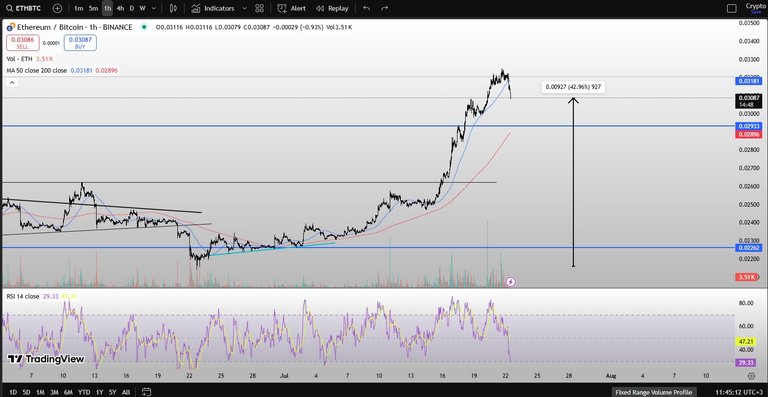Open the layout setup square icon
Viewport: 768px width, 397px height.
click(x=732, y=8)
